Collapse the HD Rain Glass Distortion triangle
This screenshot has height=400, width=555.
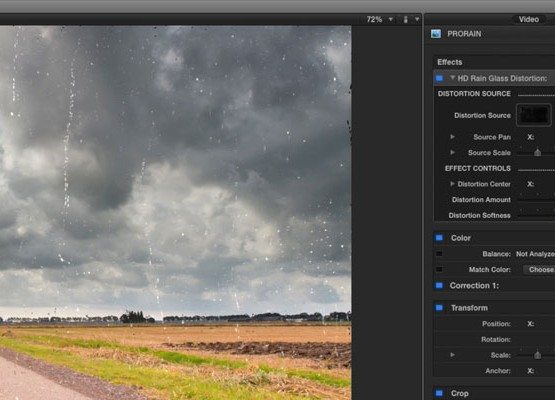pyautogui.click(x=452, y=78)
